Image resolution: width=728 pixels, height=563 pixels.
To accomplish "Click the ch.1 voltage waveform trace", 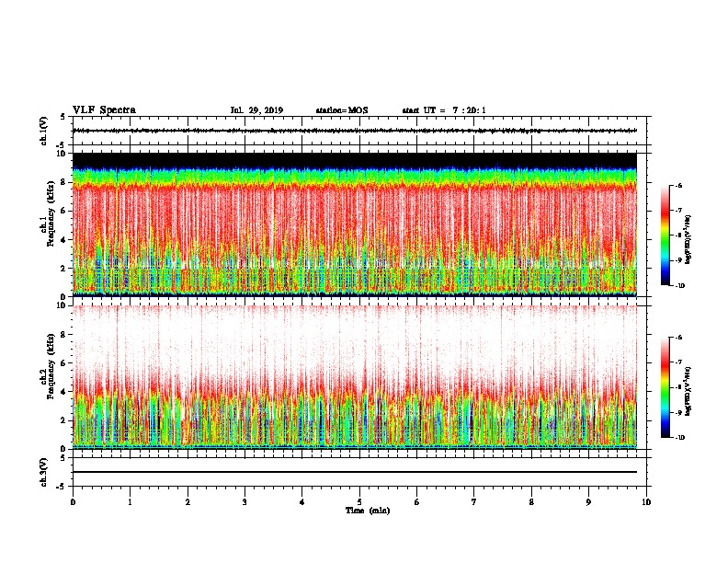I will [355, 131].
